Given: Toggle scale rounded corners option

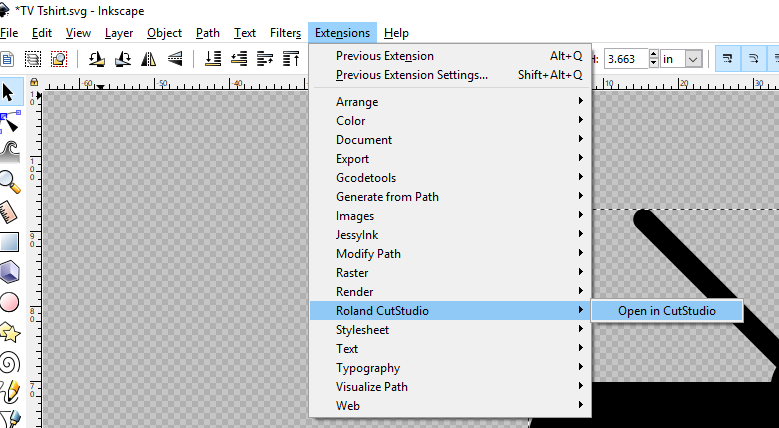Looking at the screenshot, I should (753, 59).
